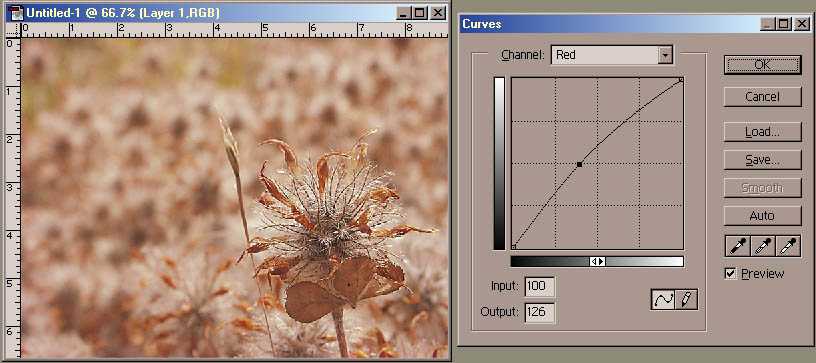Select the middle control point on curve
Viewport: 816px width, 363px height.
tap(579, 164)
